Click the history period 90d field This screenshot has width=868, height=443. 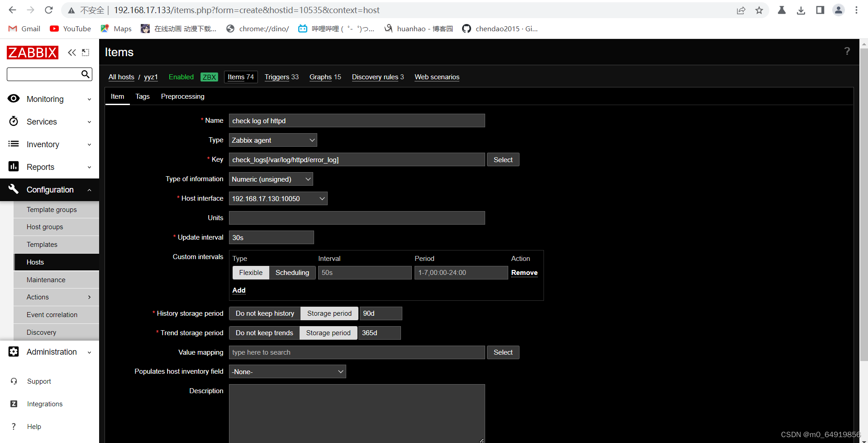[381, 313]
